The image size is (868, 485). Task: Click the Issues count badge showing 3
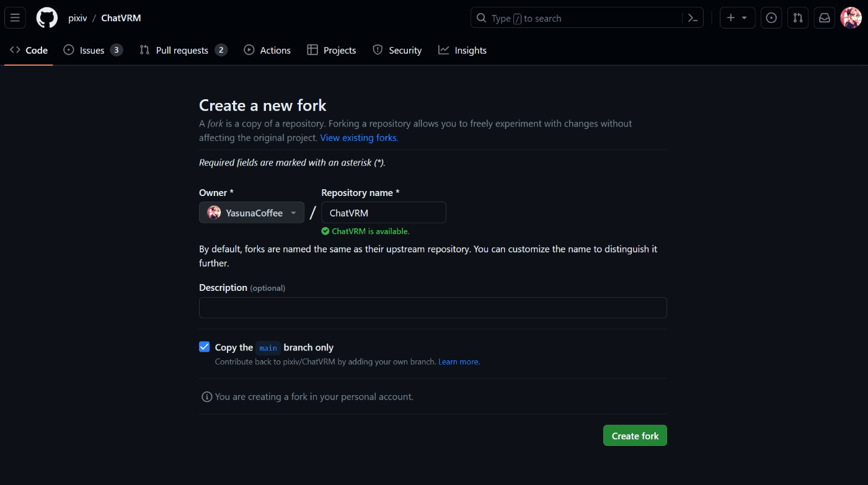pyautogui.click(x=117, y=50)
